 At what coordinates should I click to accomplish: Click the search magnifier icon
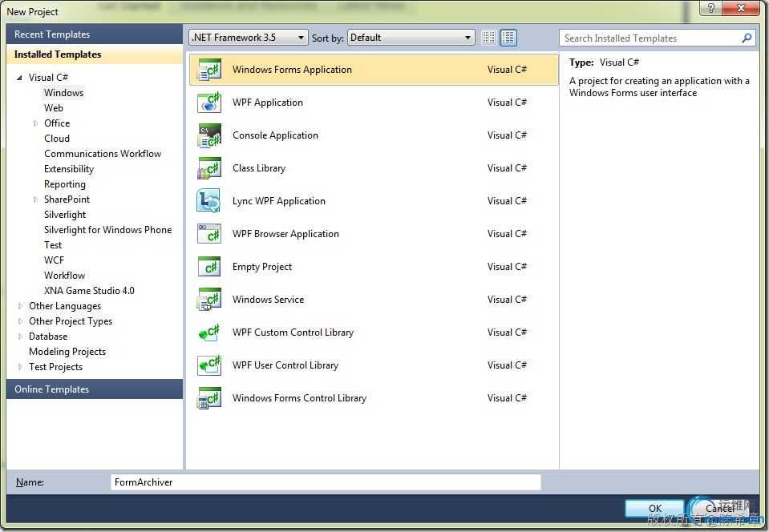pos(747,38)
